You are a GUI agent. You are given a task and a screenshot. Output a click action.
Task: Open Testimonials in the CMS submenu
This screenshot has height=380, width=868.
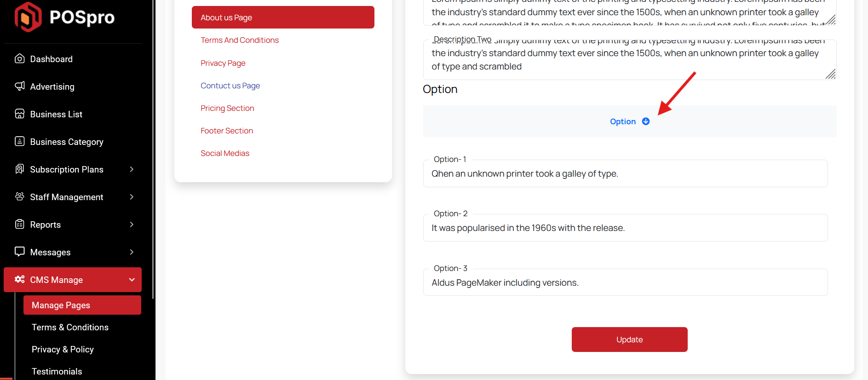pos(57,371)
